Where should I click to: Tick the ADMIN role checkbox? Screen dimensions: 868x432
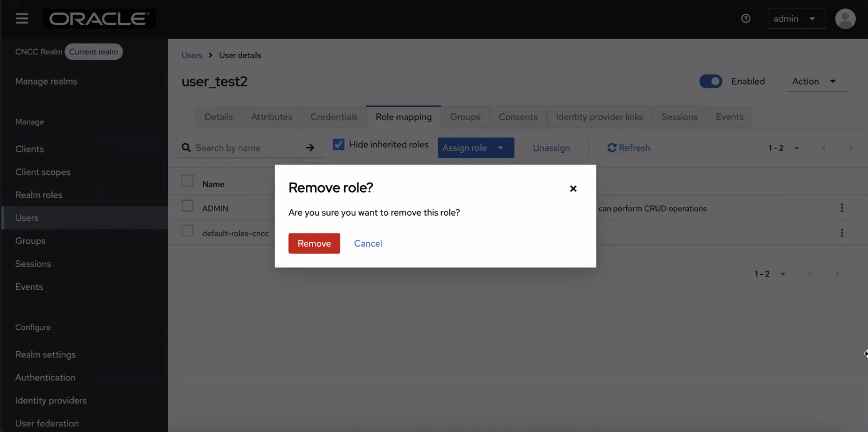(187, 206)
